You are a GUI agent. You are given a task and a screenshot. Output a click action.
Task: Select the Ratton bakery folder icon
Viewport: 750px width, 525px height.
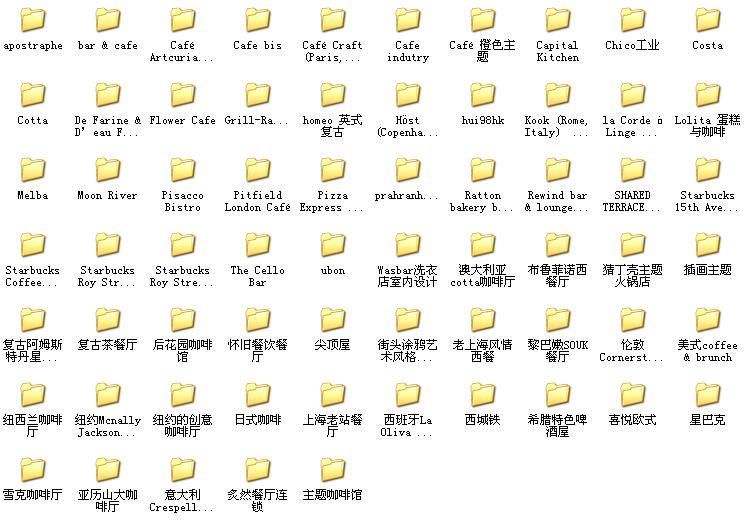483,170
